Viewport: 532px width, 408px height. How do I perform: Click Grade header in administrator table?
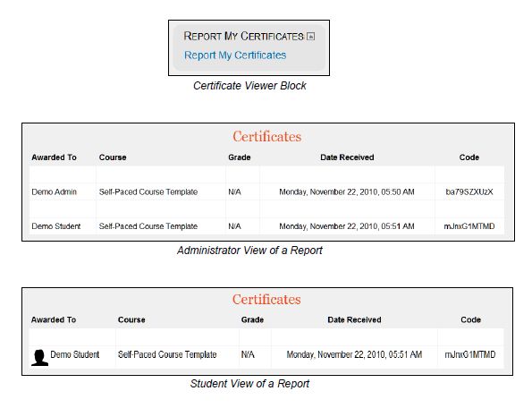[240, 157]
